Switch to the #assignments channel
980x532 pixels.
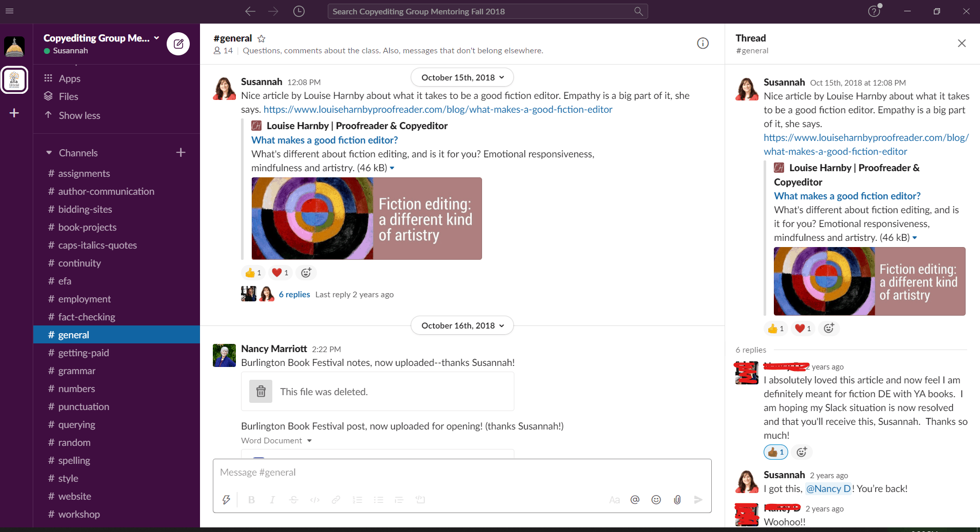pos(116,173)
